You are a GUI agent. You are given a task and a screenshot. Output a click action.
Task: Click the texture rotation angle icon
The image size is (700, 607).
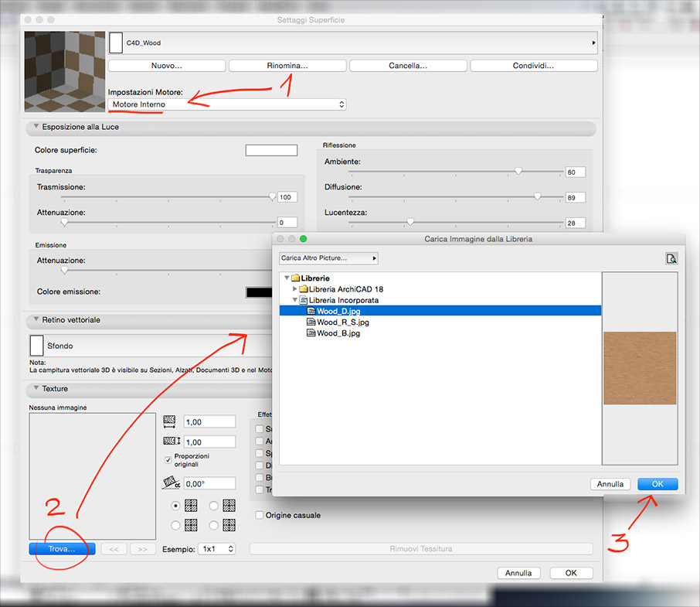171,483
